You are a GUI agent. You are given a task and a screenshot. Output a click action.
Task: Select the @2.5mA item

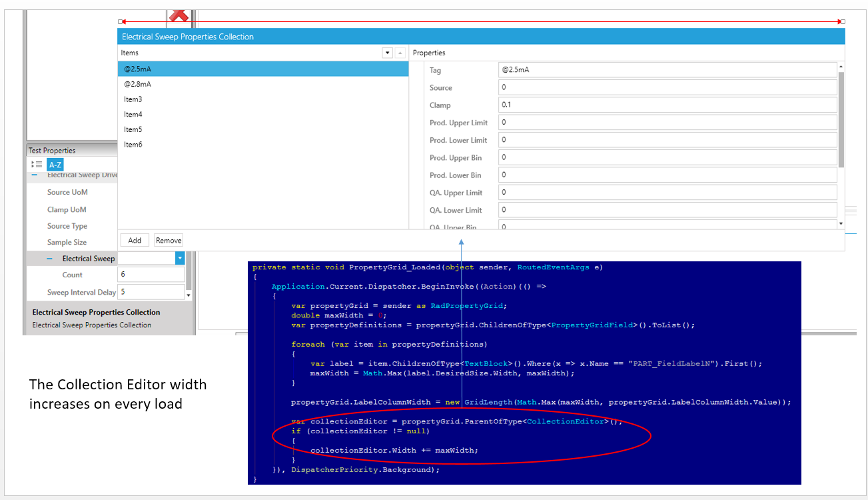263,69
